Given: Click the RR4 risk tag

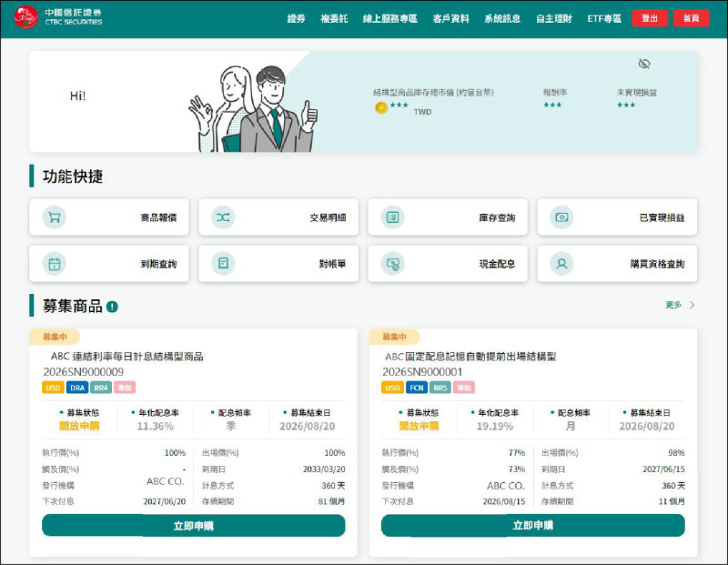Looking at the screenshot, I should [x=101, y=388].
